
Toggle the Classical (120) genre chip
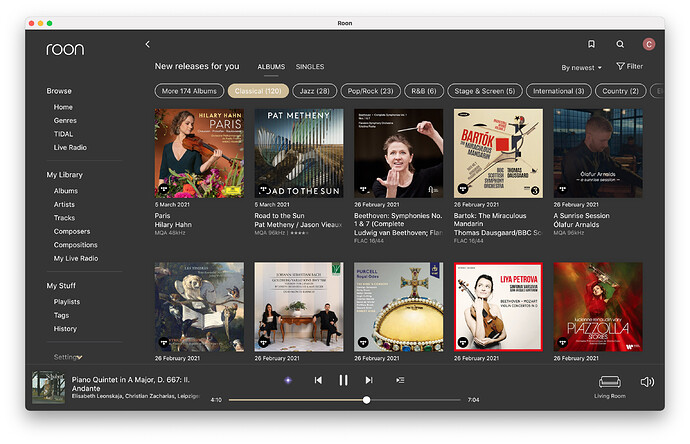[258, 91]
